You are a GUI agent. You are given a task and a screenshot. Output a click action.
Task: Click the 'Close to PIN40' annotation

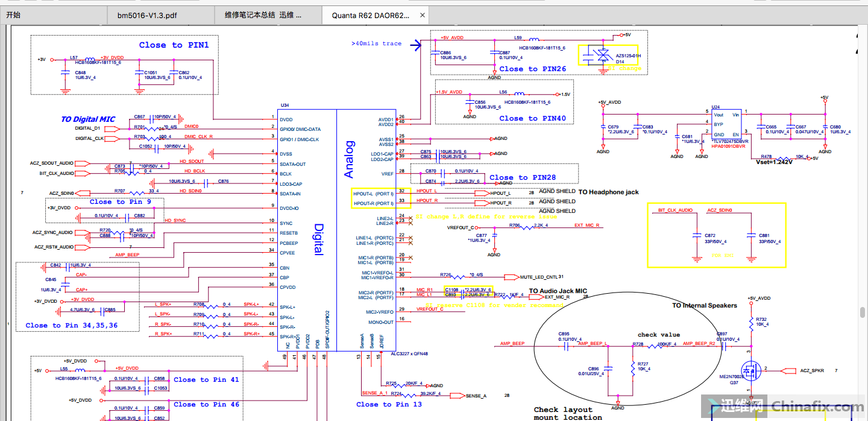(533, 118)
